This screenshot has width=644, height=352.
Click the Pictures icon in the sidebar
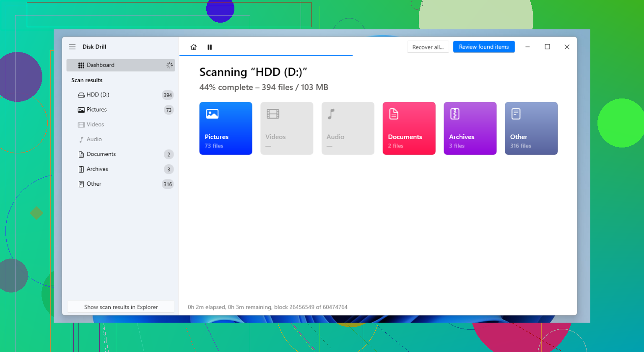click(81, 110)
